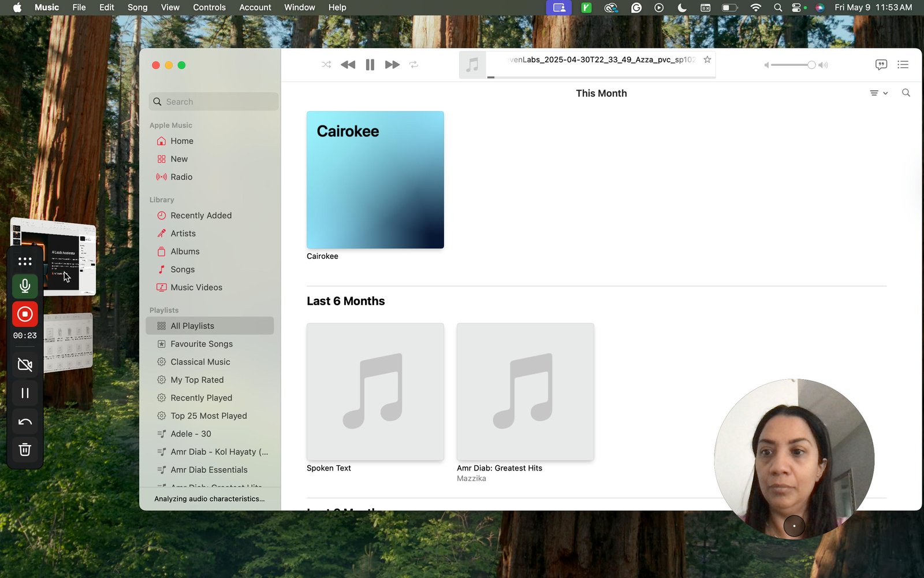Open the Song menu
This screenshot has width=924, height=578.
137,8
